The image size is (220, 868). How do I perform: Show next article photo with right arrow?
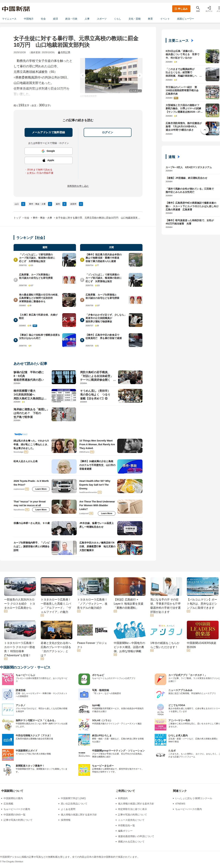pyautogui.click(x=140, y=76)
